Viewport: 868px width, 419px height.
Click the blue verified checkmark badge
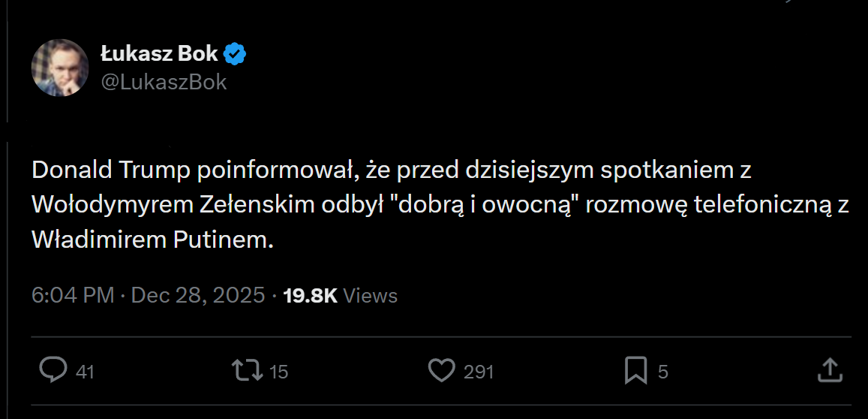pos(236,54)
